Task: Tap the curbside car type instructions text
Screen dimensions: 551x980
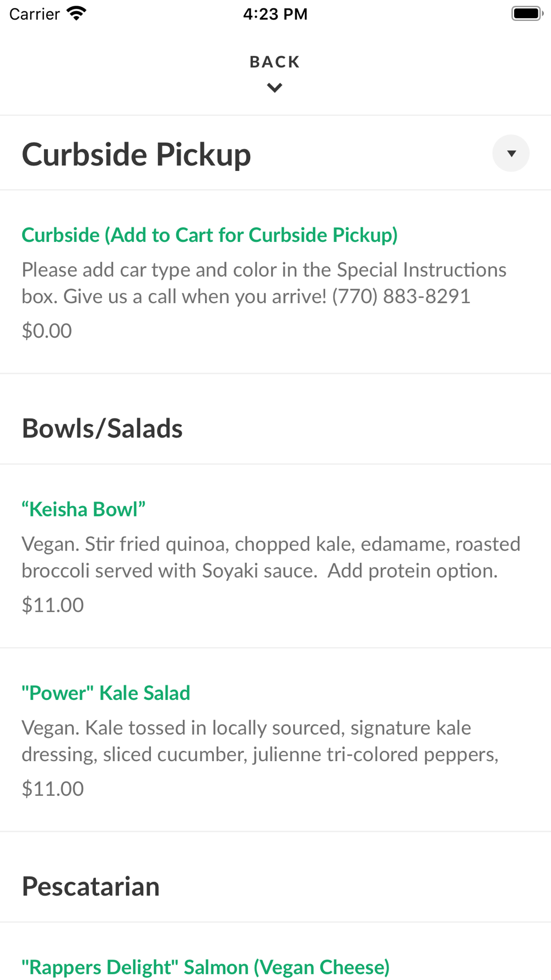Action: click(x=264, y=283)
